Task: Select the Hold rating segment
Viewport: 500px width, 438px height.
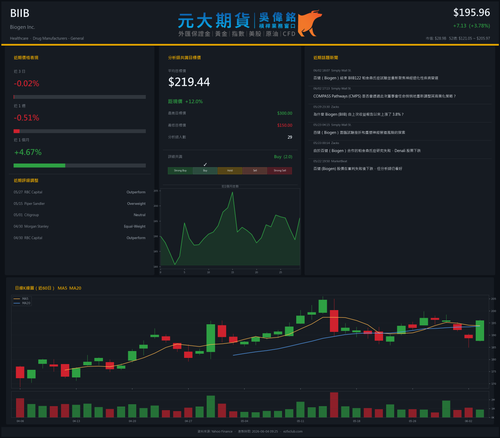Action: [x=230, y=171]
